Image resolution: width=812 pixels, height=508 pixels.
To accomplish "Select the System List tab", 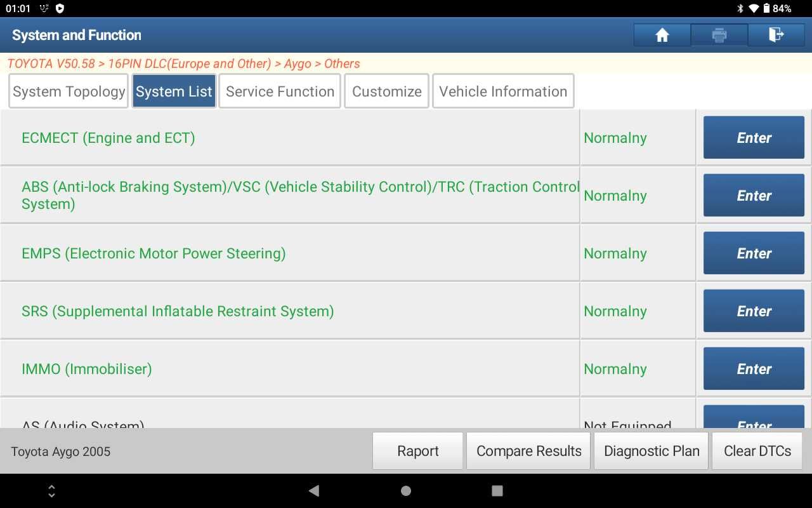I will 174,91.
